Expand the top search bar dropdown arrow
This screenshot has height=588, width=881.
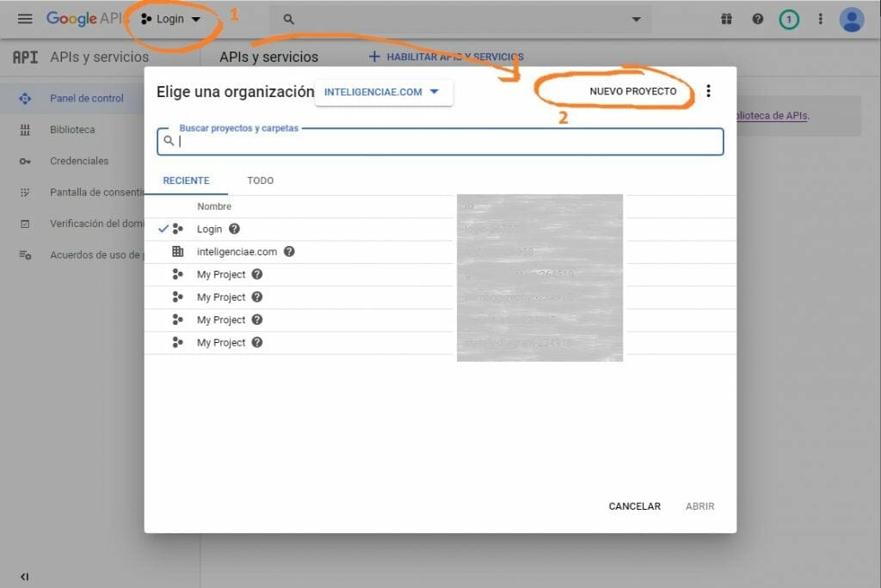[x=636, y=19]
